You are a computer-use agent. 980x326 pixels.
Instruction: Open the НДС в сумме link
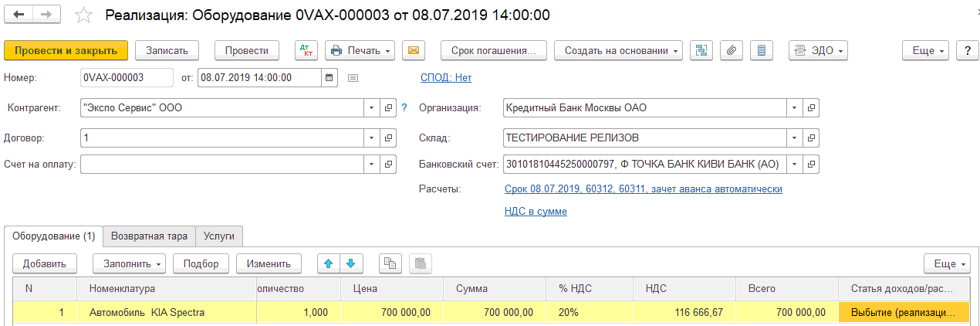pyautogui.click(x=536, y=211)
